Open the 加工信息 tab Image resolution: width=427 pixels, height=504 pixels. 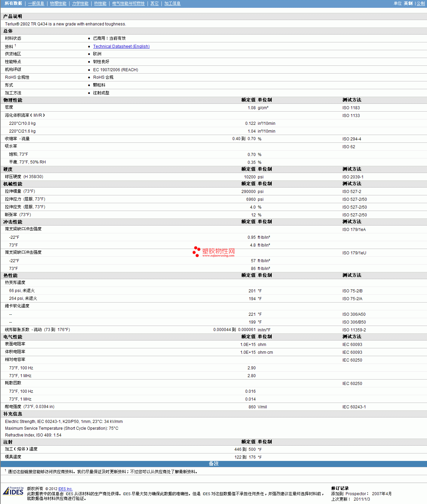(x=173, y=3)
